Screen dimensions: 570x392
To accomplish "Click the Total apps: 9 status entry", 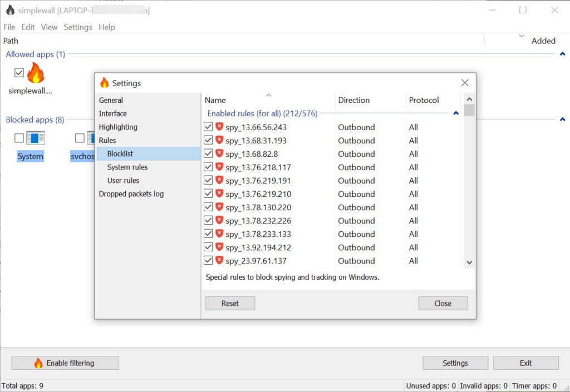I will tap(22, 386).
